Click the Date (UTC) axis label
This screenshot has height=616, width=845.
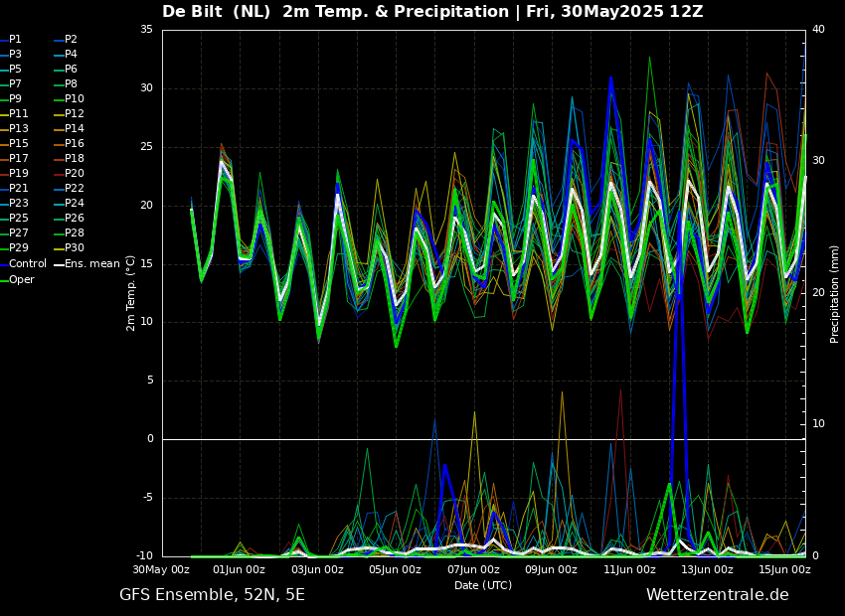point(483,585)
